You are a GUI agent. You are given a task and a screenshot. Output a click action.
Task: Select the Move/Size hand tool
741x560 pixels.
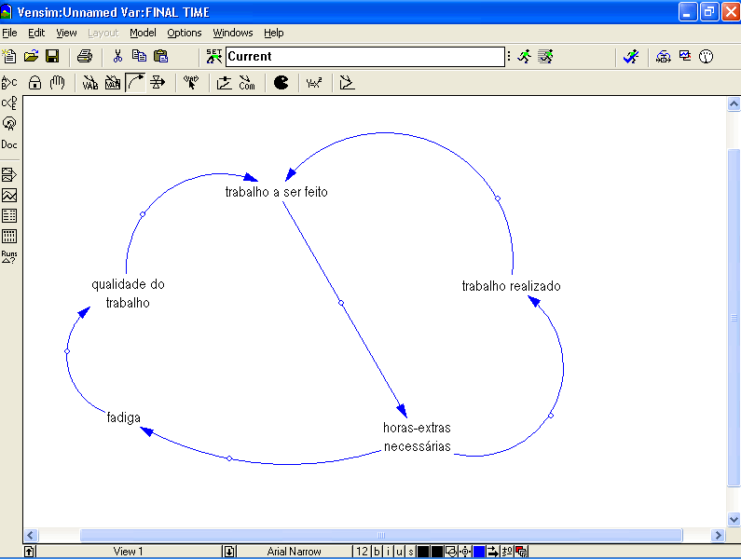tap(57, 83)
